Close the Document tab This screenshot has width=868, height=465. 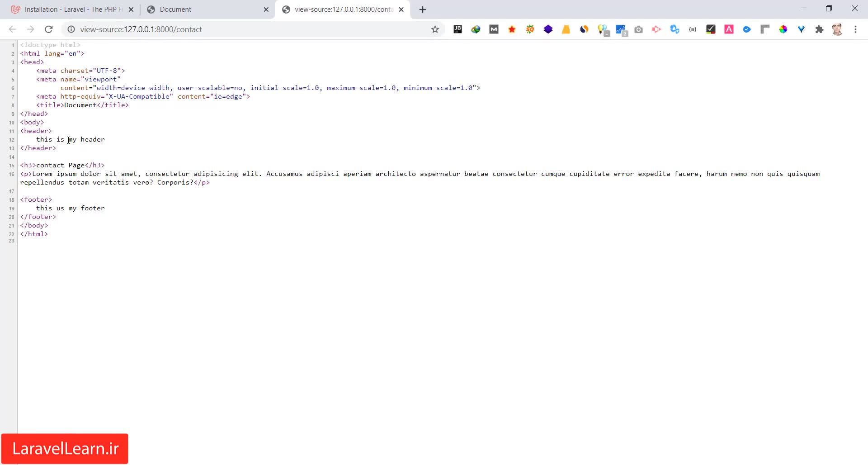click(266, 9)
